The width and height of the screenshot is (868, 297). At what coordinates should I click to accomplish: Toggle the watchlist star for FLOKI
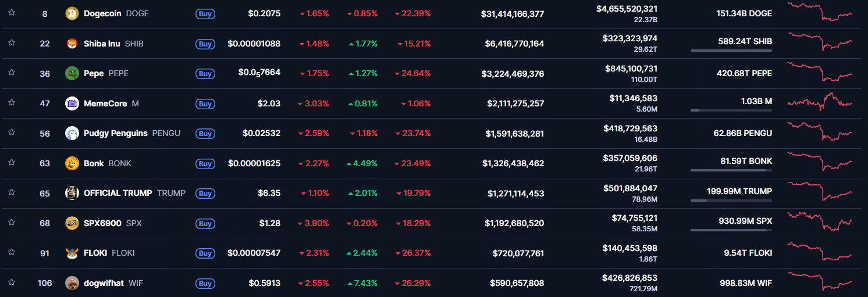coord(12,252)
